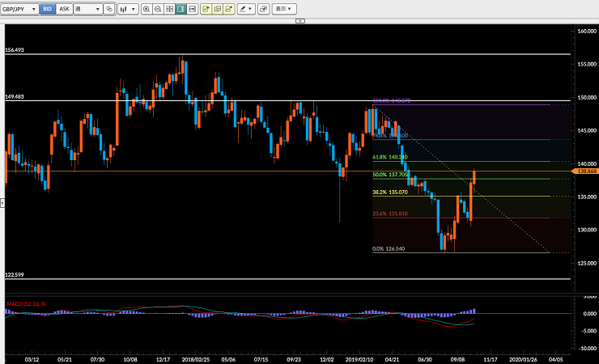Switch price display to BID
The image size is (599, 364).
[x=48, y=9]
